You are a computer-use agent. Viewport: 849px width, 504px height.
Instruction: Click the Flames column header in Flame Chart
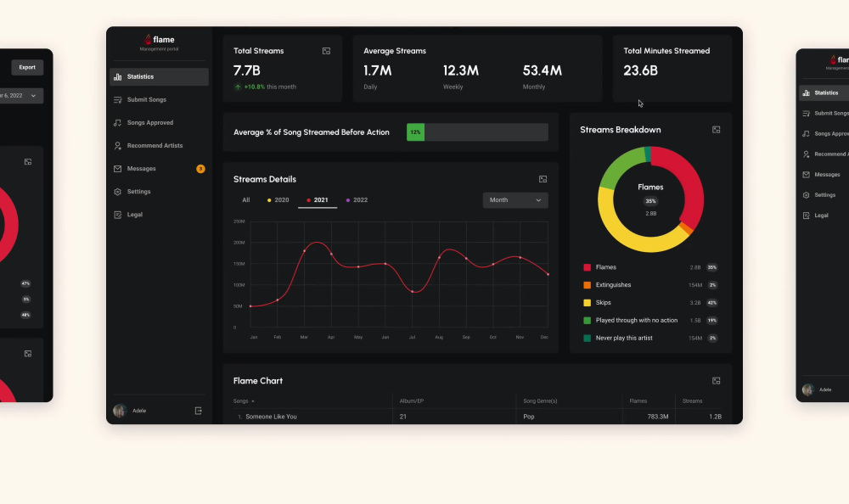[x=638, y=401]
